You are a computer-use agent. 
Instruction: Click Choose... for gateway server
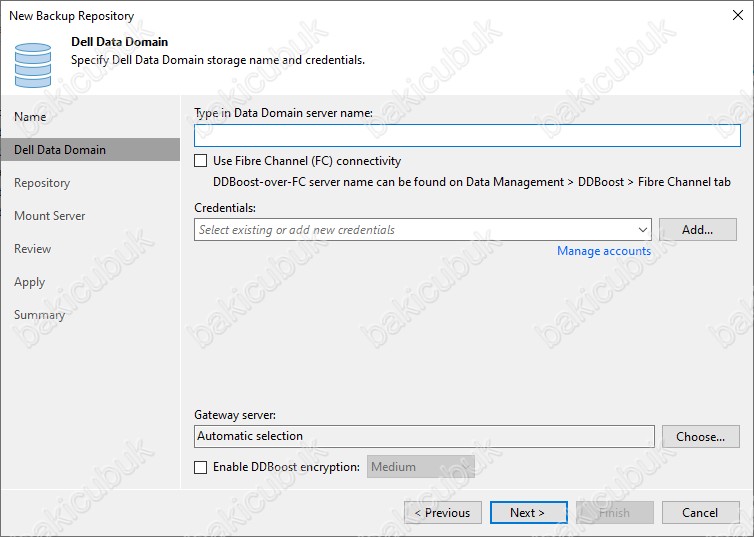pos(701,437)
